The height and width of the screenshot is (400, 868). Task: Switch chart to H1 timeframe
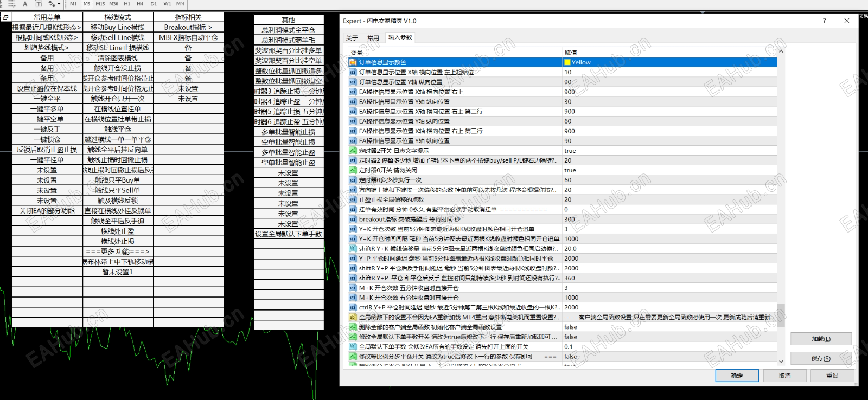click(127, 4)
